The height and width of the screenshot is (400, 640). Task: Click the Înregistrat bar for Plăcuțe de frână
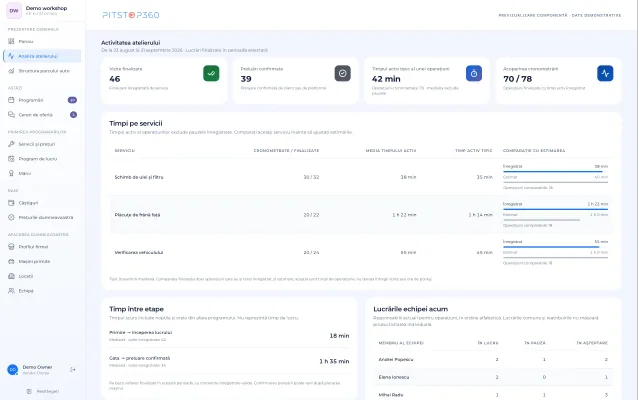555,207
